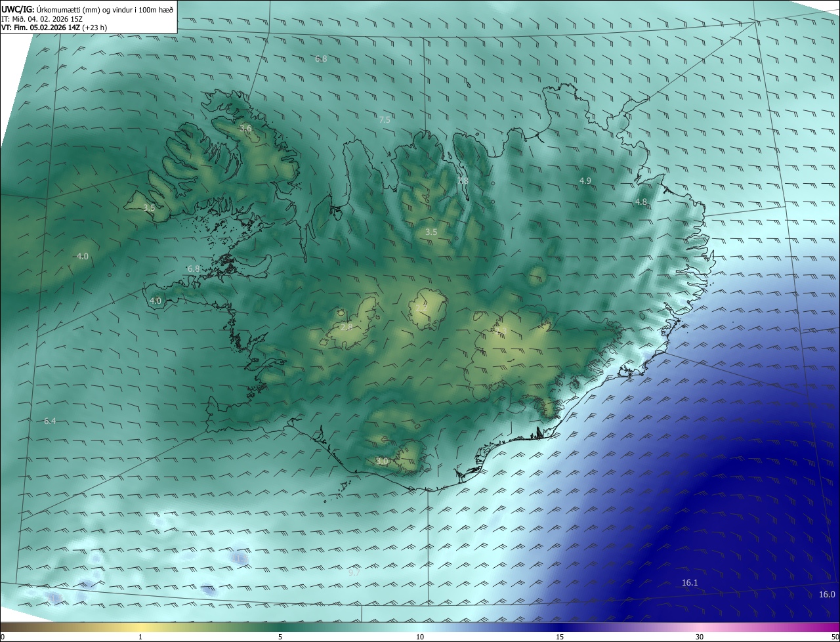Viewport: 840px width, 642px height.
Task: Click the 1 tick on the color scale
Action: [141, 637]
